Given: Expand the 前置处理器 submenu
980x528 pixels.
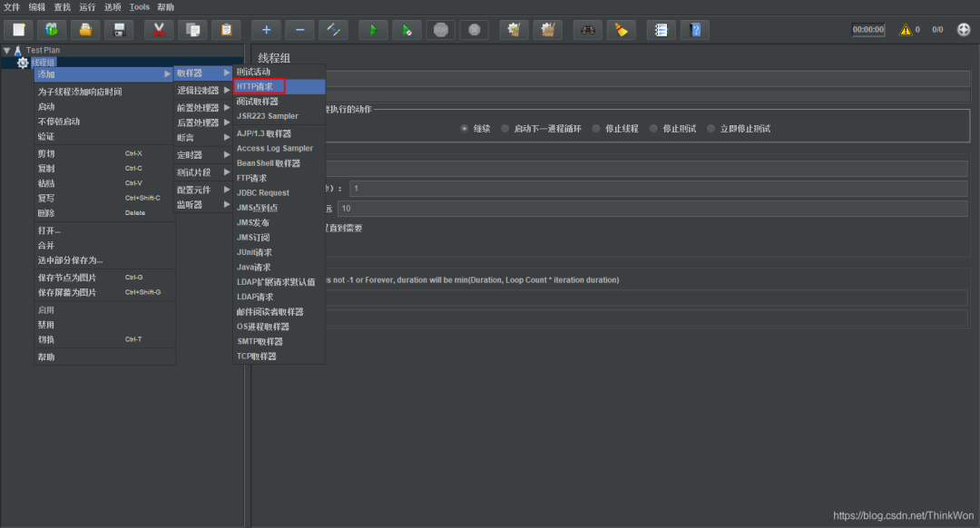Looking at the screenshot, I should (203, 108).
